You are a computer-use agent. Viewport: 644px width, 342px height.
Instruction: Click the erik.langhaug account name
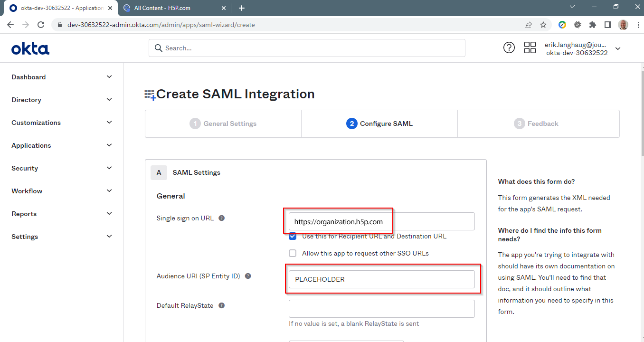coord(575,45)
